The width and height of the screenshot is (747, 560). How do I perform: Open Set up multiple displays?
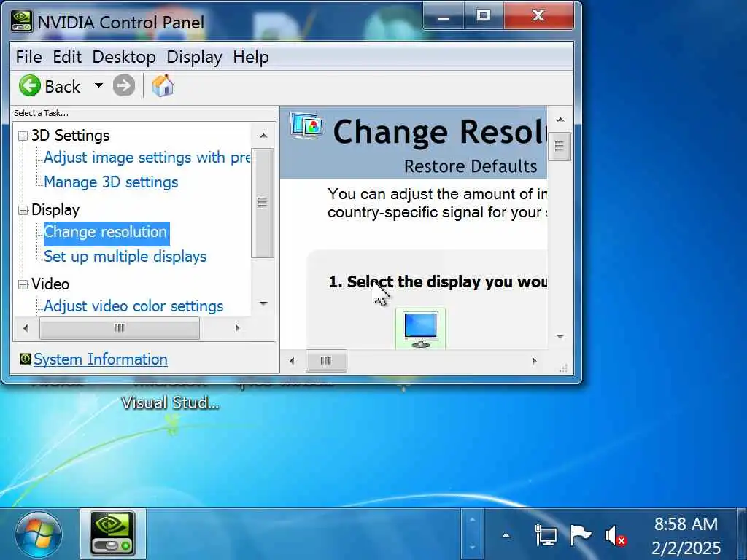point(125,257)
